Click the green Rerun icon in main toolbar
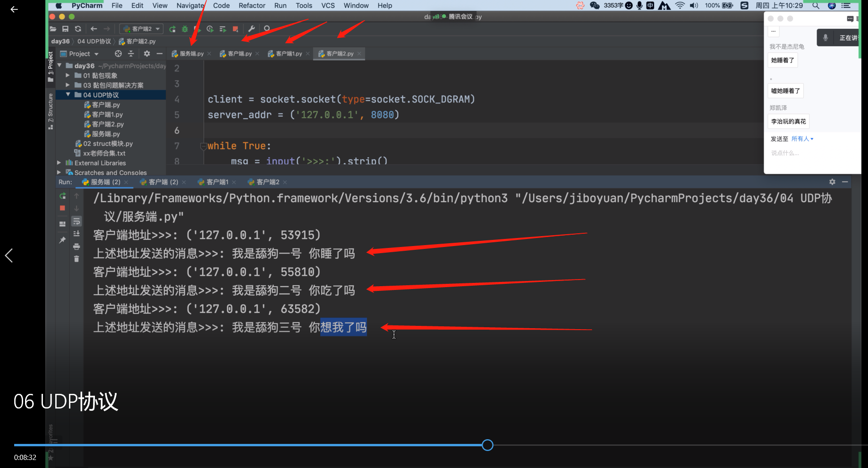Image resolution: width=868 pixels, height=468 pixels. point(172,29)
